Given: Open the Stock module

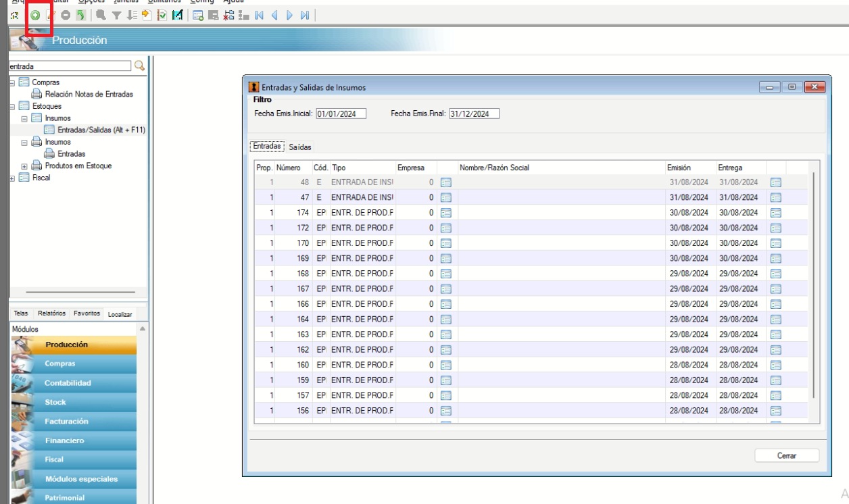Looking at the screenshot, I should coord(74,402).
